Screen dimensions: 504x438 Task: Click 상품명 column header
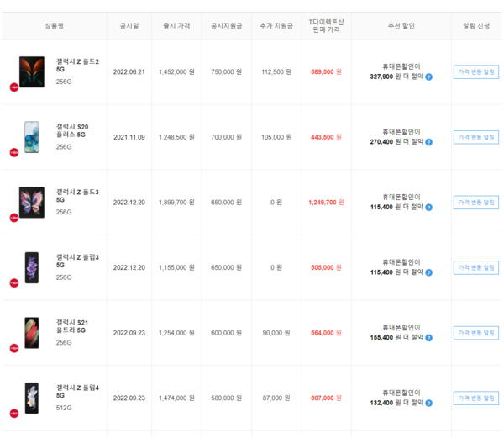[55, 26]
